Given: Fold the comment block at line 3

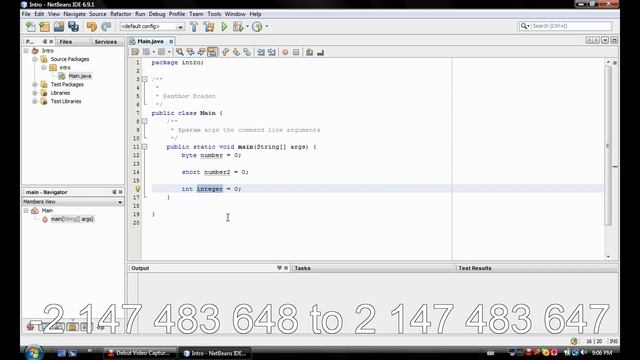Looking at the screenshot, I should click(x=144, y=79).
